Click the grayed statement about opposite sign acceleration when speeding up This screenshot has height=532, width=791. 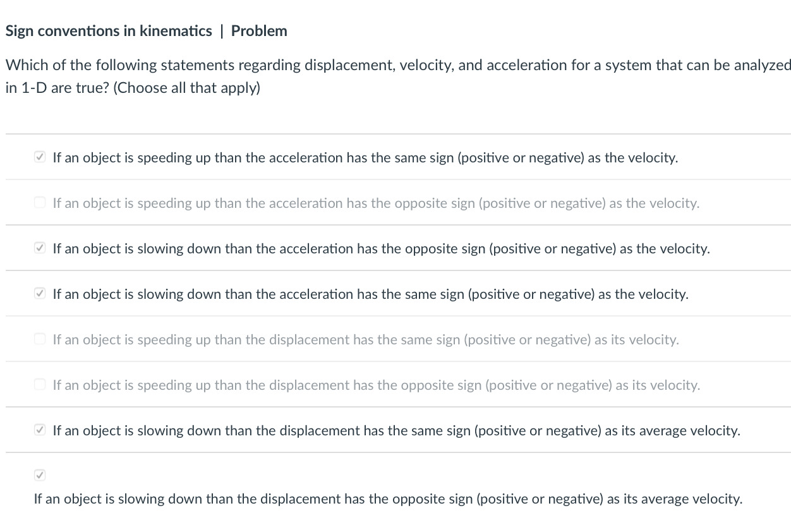tap(376, 203)
